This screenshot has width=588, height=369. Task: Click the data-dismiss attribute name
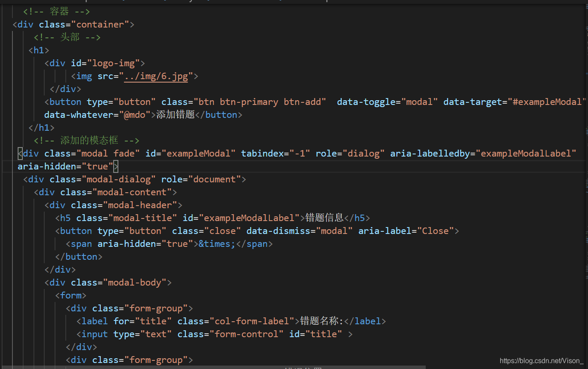(278, 231)
